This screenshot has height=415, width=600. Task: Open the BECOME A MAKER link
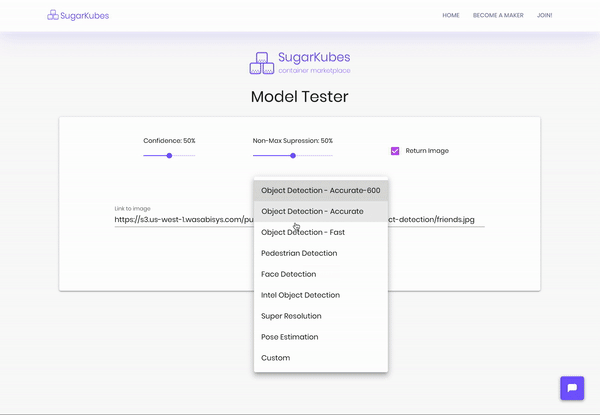[498, 15]
